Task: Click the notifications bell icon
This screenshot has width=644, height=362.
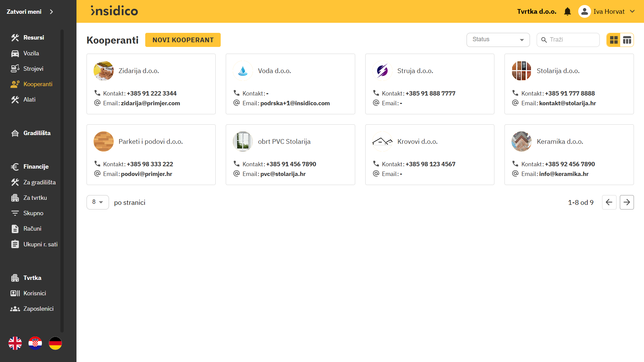Action: 567,12
